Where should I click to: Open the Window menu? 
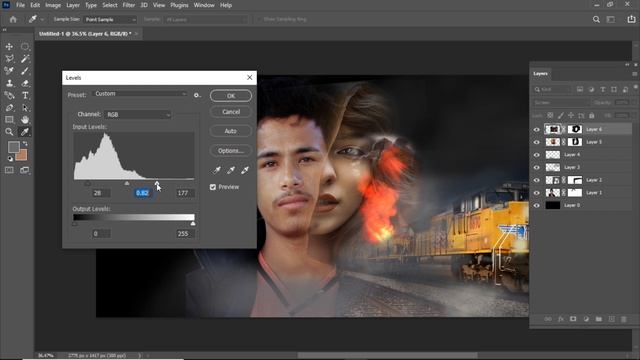204,5
